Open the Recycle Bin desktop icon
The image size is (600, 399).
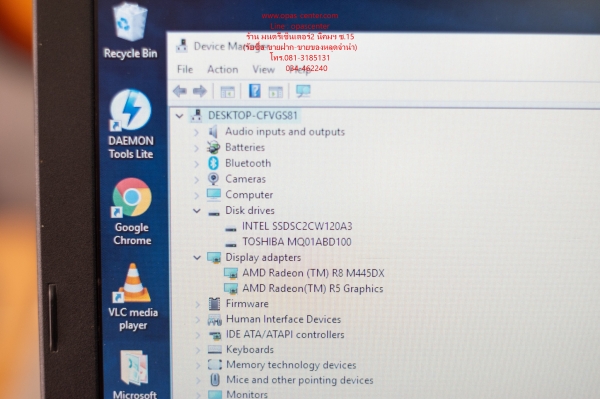[130, 31]
